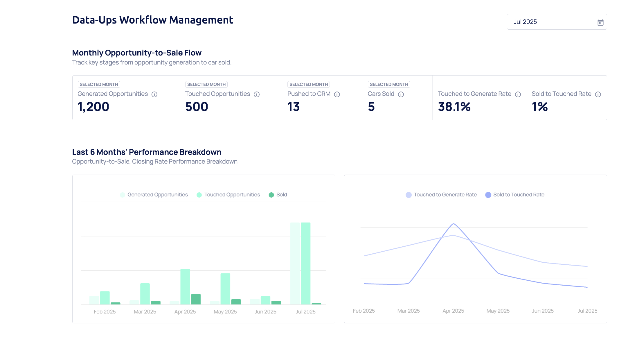
Task: Toggle Touched to Generate Rate legend item
Action: (x=445, y=195)
